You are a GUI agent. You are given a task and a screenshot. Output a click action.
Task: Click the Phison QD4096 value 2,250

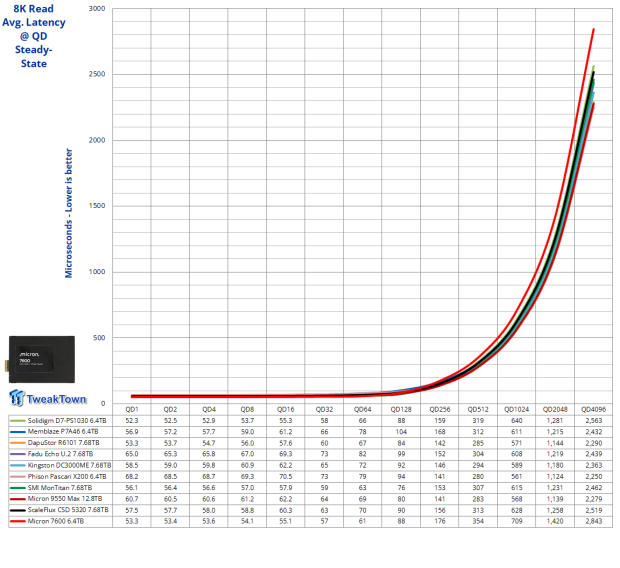pos(594,477)
